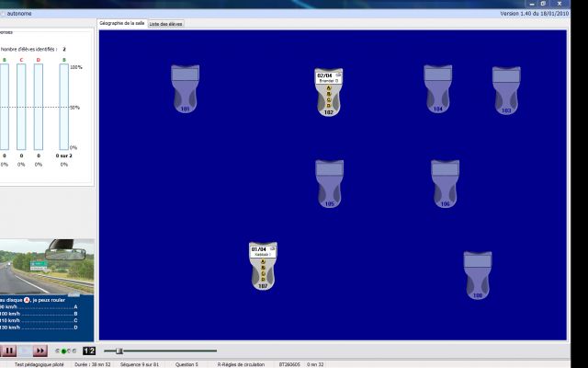Switch to Liste des élèves tab
Screen dimensions: 588x368
click(166, 23)
